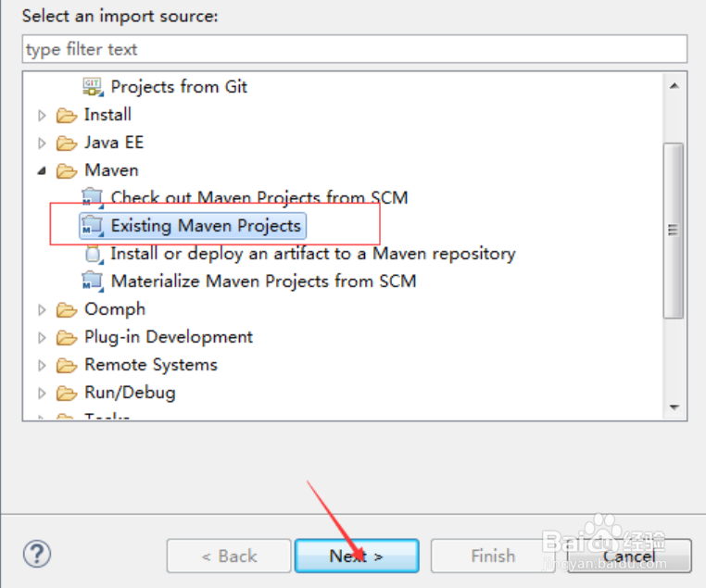Click the scrollbar down arrow
The image size is (706, 588).
(674, 407)
